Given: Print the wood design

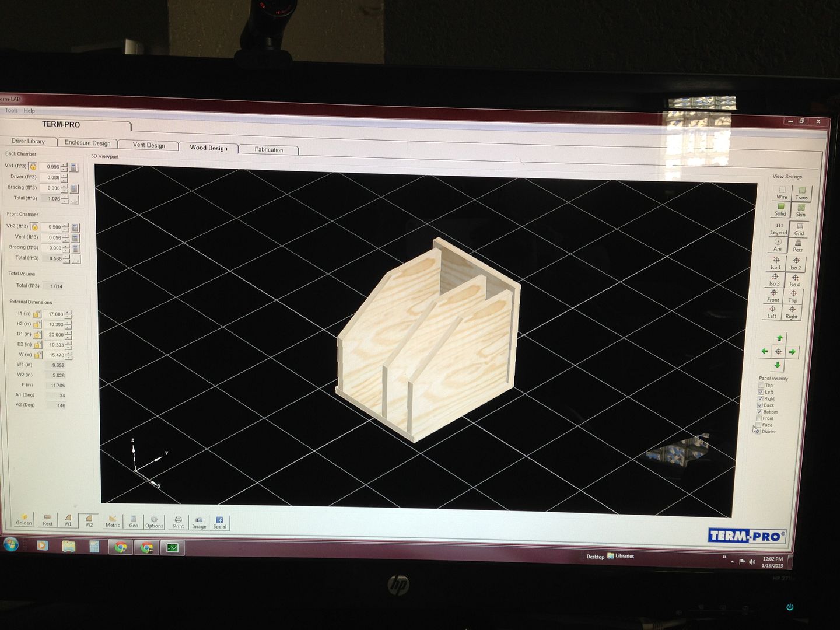Looking at the screenshot, I should click(178, 523).
